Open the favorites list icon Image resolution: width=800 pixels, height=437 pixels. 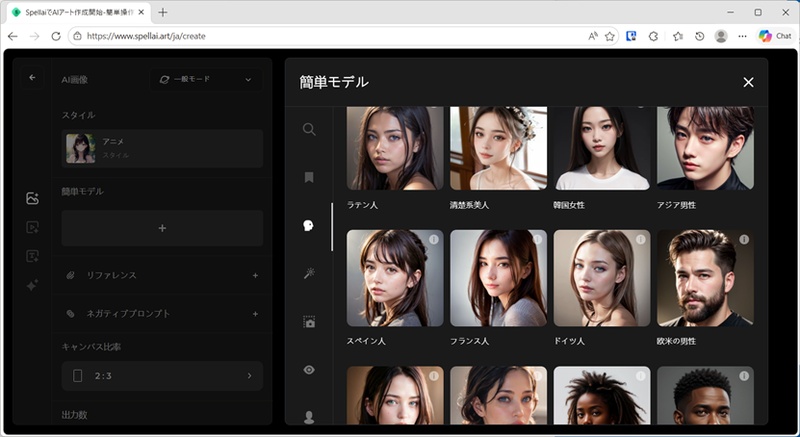[678, 36]
